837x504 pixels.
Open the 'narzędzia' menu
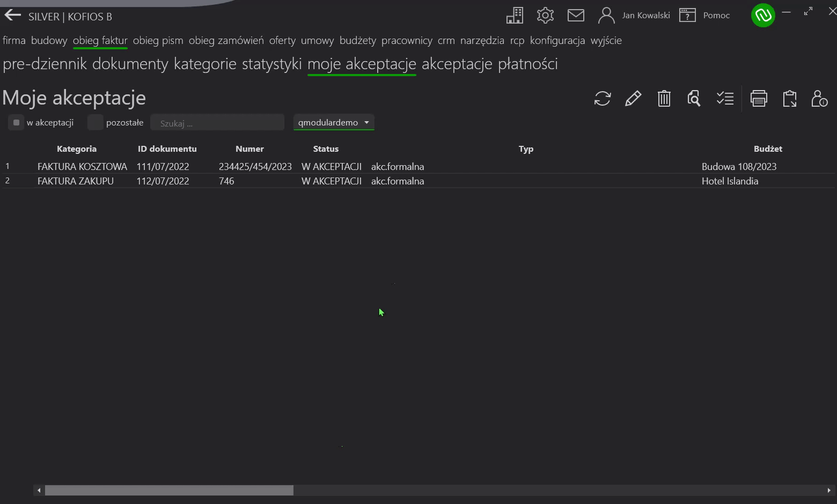pyautogui.click(x=482, y=40)
